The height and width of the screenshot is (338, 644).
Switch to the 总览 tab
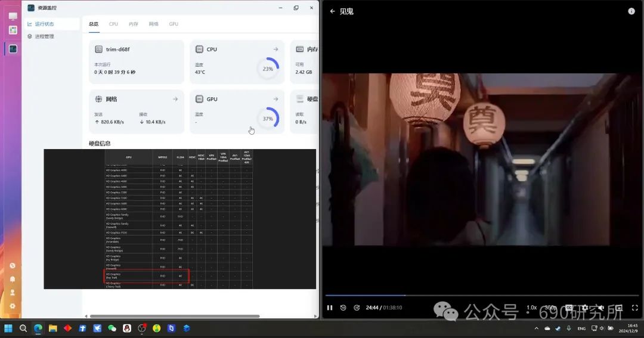[x=94, y=24]
